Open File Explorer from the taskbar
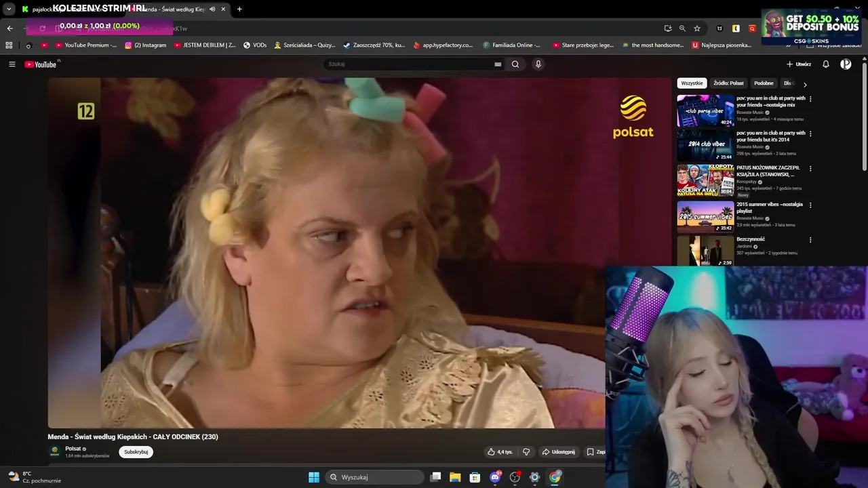868x488 pixels. pos(455,477)
